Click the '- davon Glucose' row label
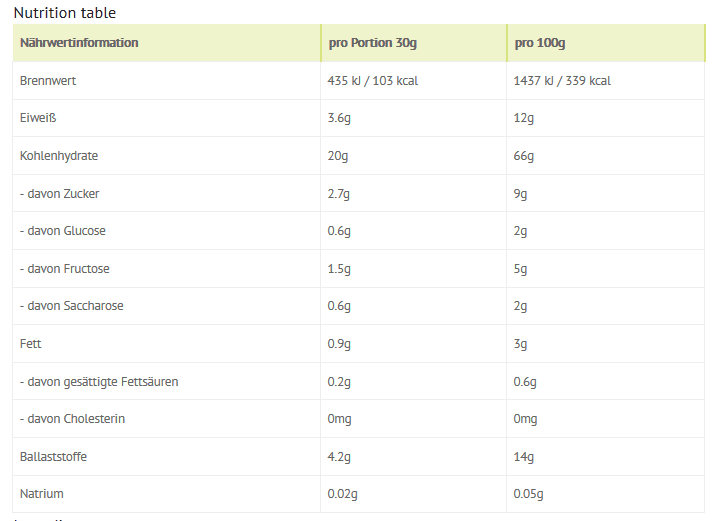Screen dimensions: 716x521 (63, 231)
